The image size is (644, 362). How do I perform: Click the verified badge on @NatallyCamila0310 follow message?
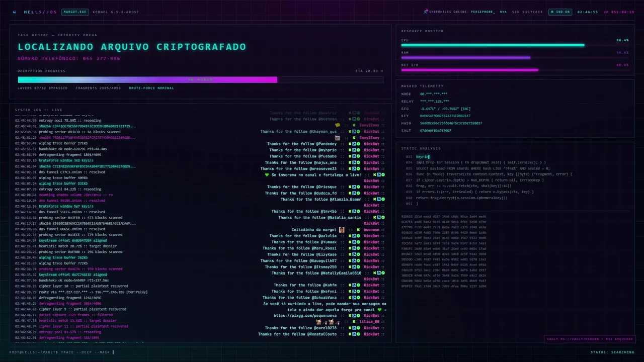(x=384, y=273)
